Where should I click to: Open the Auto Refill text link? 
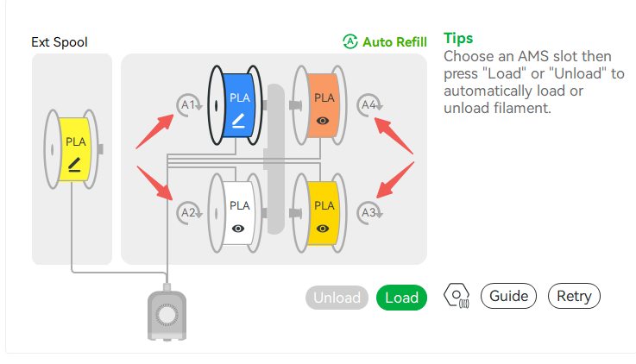click(x=394, y=42)
